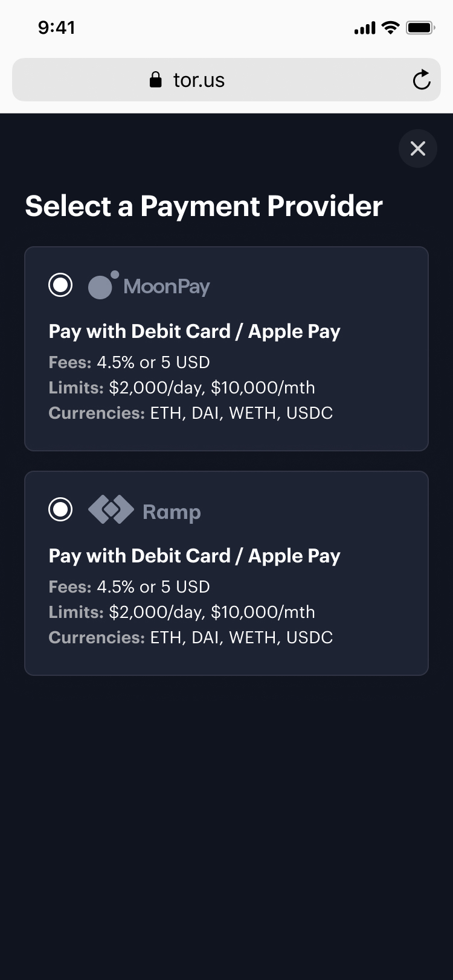Tap the battery icon in the status bar
This screenshot has height=980, width=453.
[420, 28]
